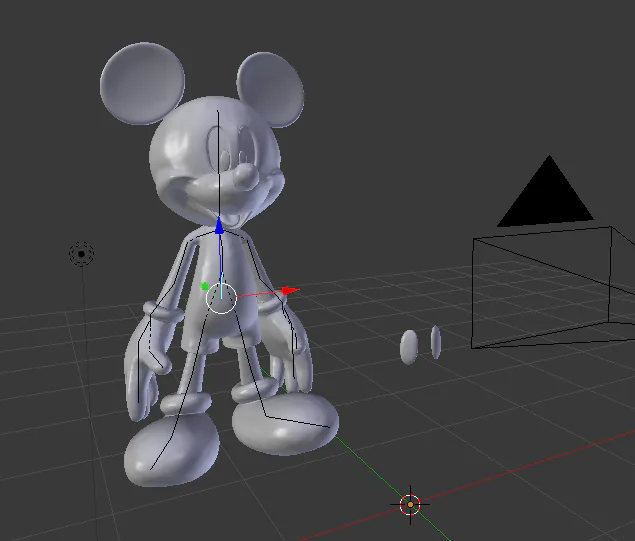
Task: Click Mickey's nose on the mesh
Action: tap(247, 178)
